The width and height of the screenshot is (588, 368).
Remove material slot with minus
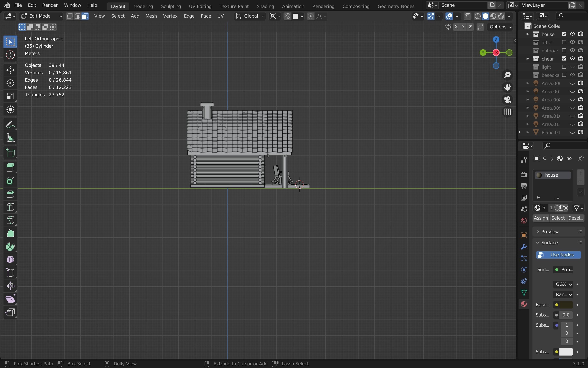pos(581,181)
